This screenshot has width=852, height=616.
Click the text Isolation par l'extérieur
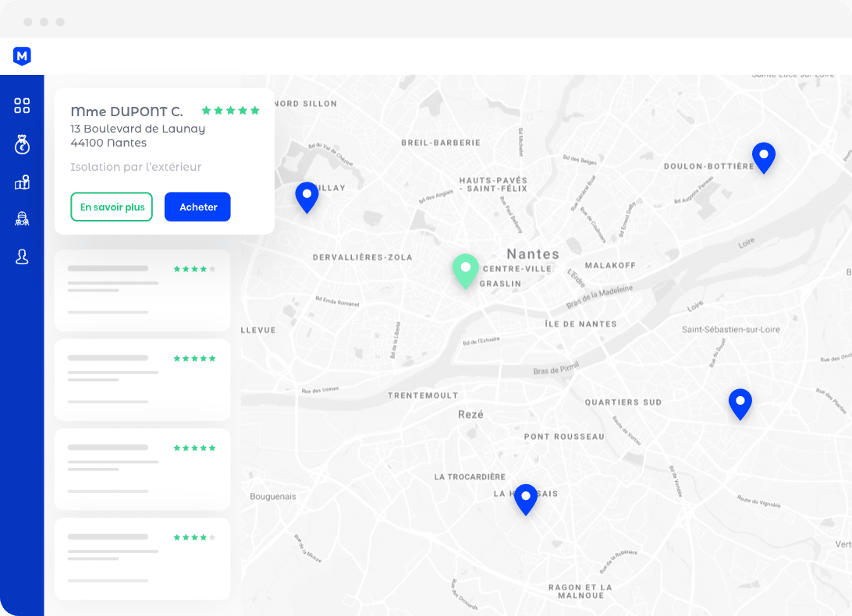(x=136, y=167)
